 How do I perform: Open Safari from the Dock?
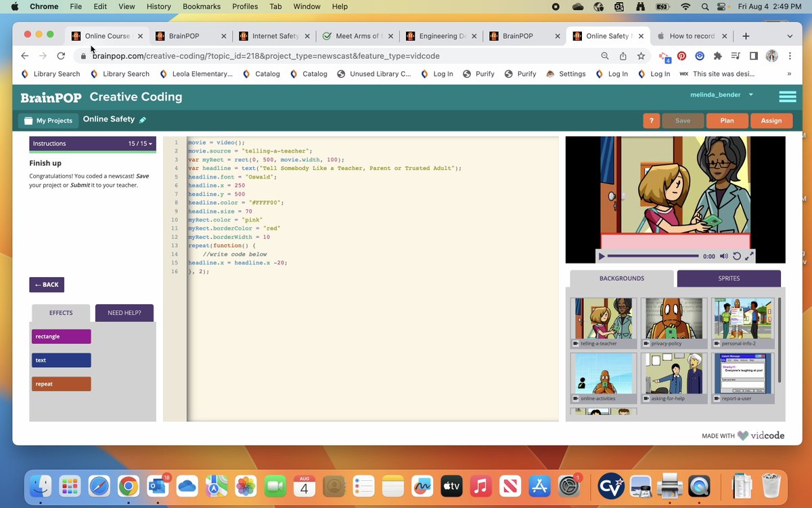coord(99,486)
